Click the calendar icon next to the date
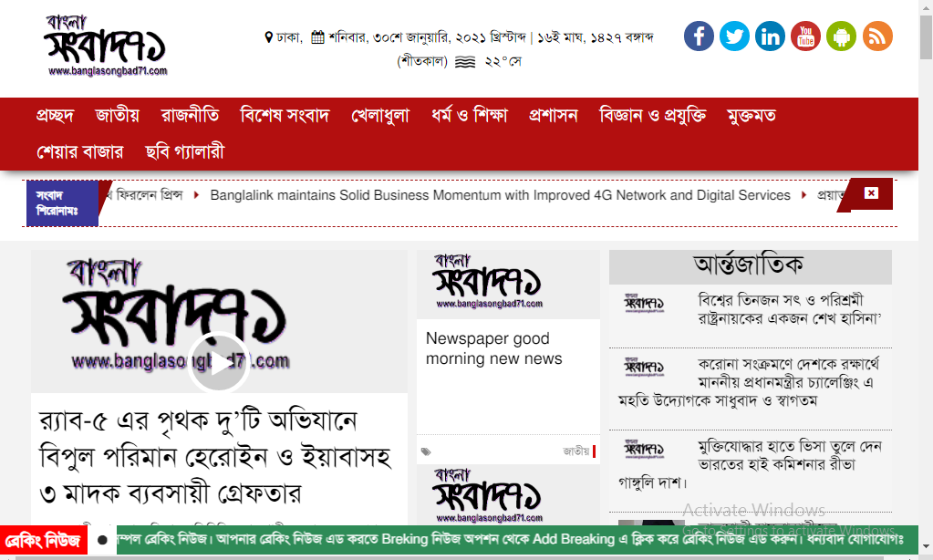Viewport: 933px width, 560px height. tap(316, 36)
